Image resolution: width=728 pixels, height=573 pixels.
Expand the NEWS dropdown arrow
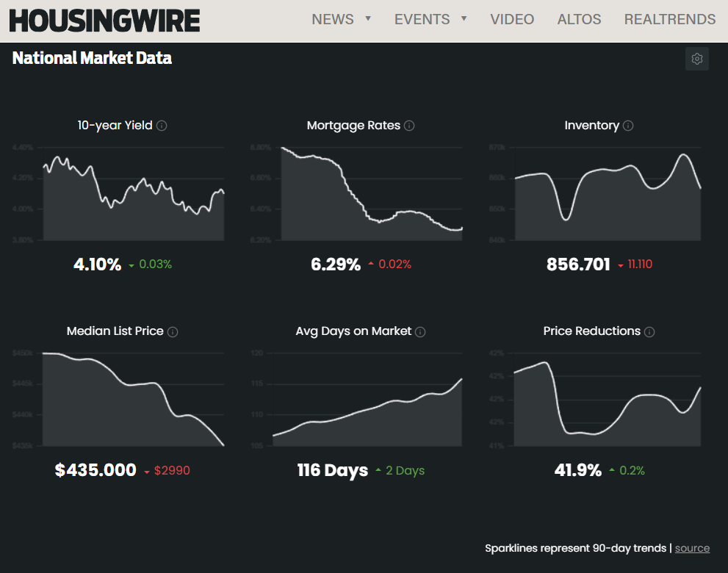pyautogui.click(x=368, y=18)
